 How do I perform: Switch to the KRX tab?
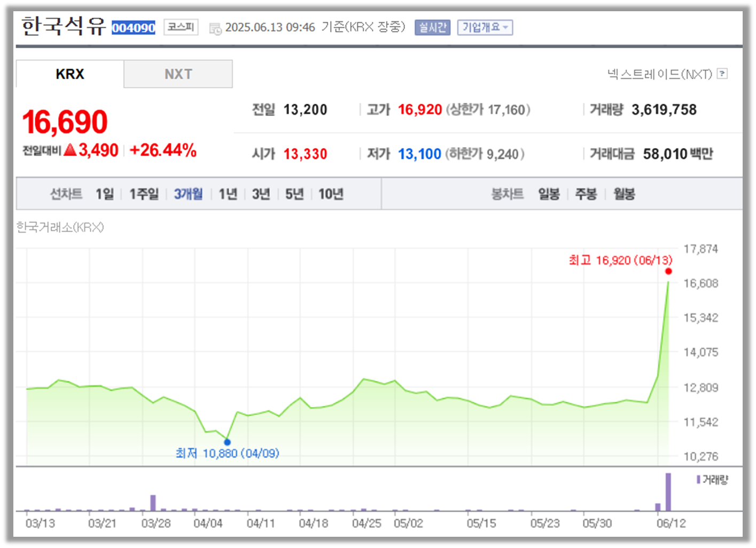click(x=70, y=74)
